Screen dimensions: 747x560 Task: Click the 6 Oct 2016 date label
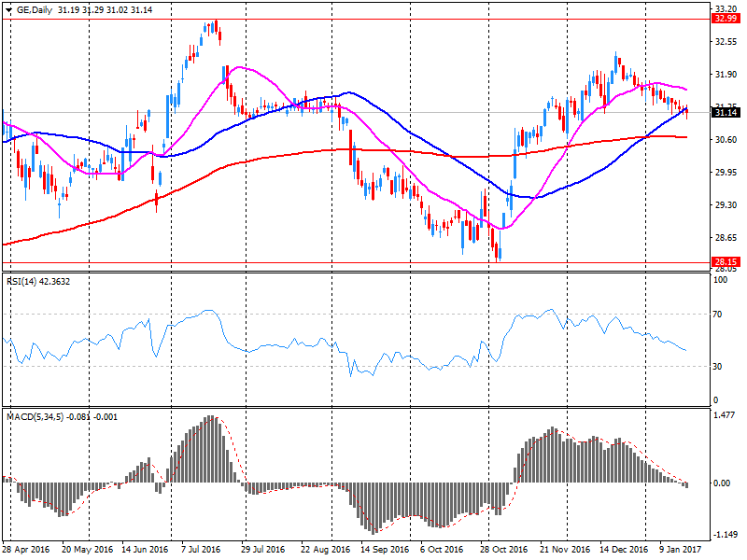click(442, 549)
